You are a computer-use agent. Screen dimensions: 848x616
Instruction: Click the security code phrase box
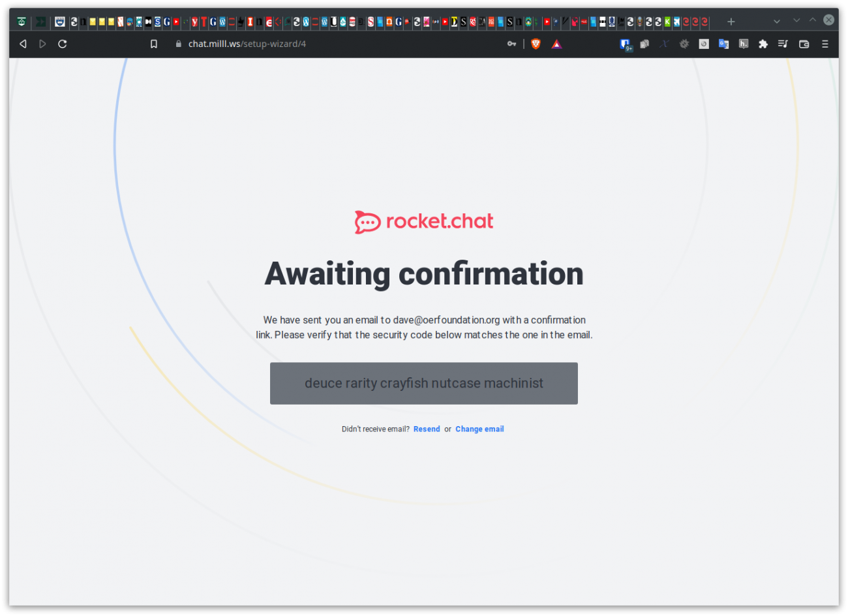pyautogui.click(x=424, y=383)
